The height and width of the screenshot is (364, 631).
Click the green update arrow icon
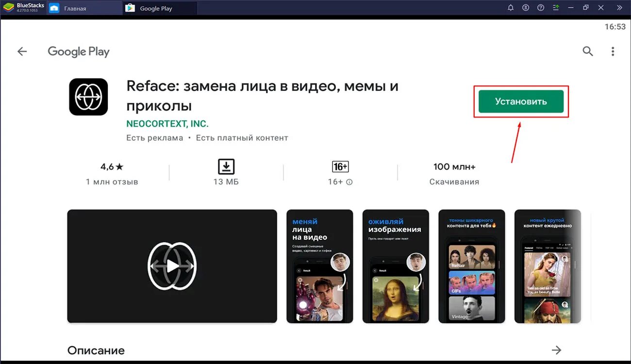coord(556,8)
